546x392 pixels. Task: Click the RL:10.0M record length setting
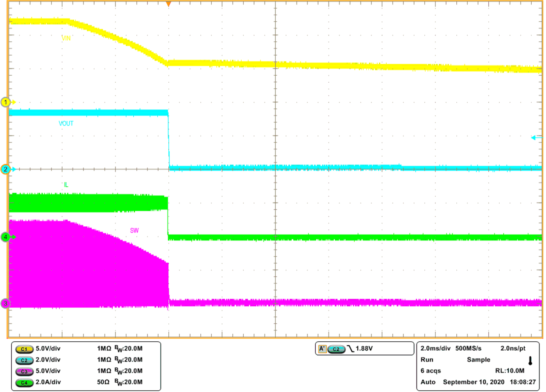[x=510, y=371]
